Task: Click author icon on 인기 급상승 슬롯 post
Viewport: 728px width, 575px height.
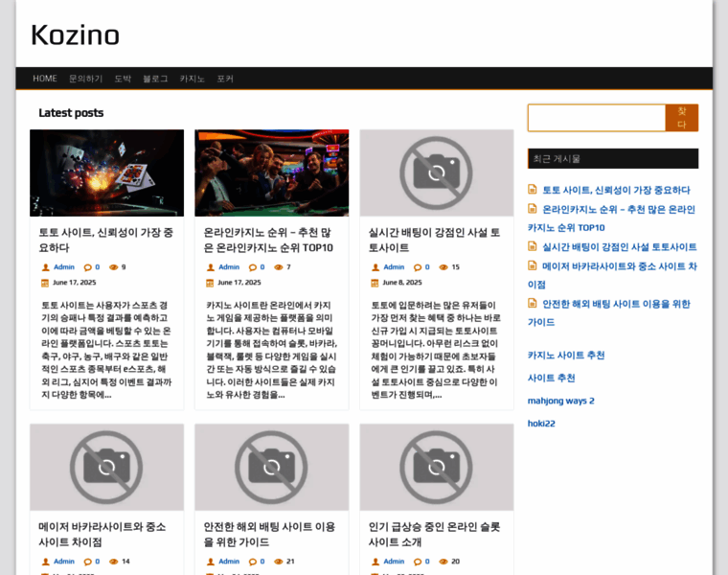Action: (x=375, y=562)
